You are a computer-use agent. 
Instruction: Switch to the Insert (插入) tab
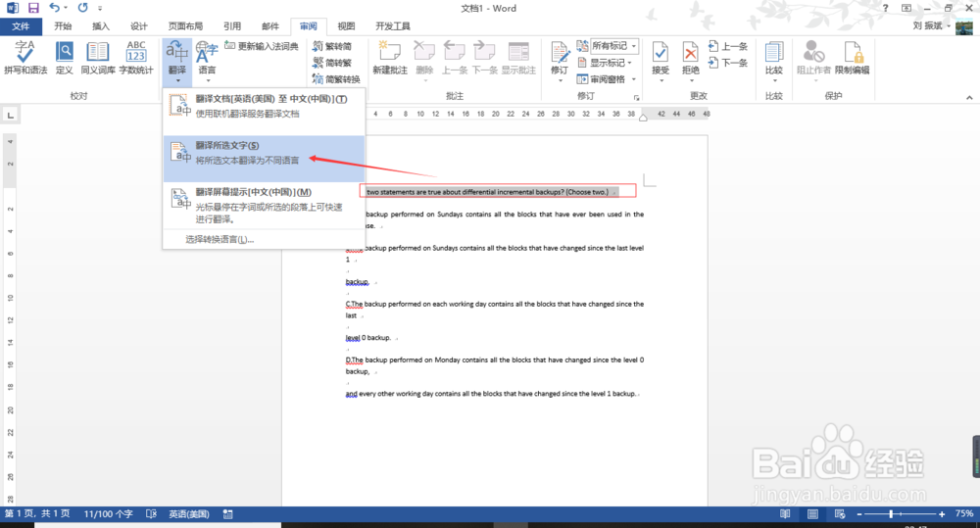coord(101,26)
